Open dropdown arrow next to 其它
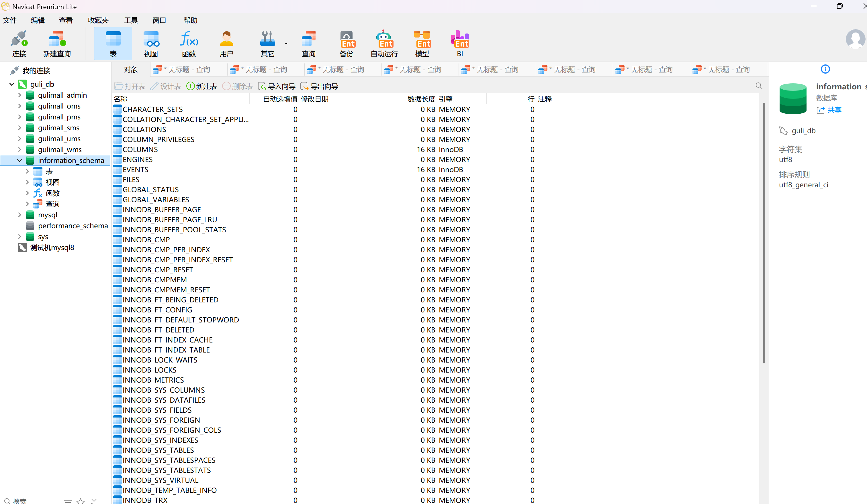This screenshot has width=867, height=504. point(286,44)
